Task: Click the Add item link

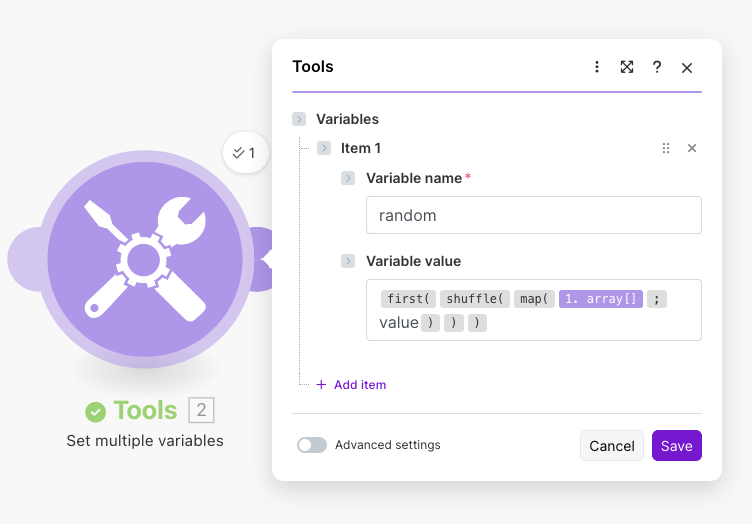Action: 351,385
